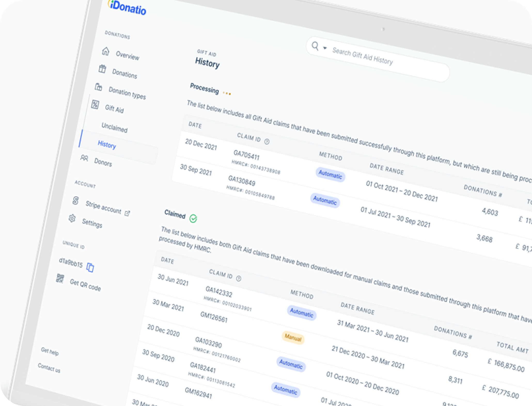Click the claim ID GA182441
This screenshot has width=532, height=406.
pyautogui.click(x=203, y=368)
